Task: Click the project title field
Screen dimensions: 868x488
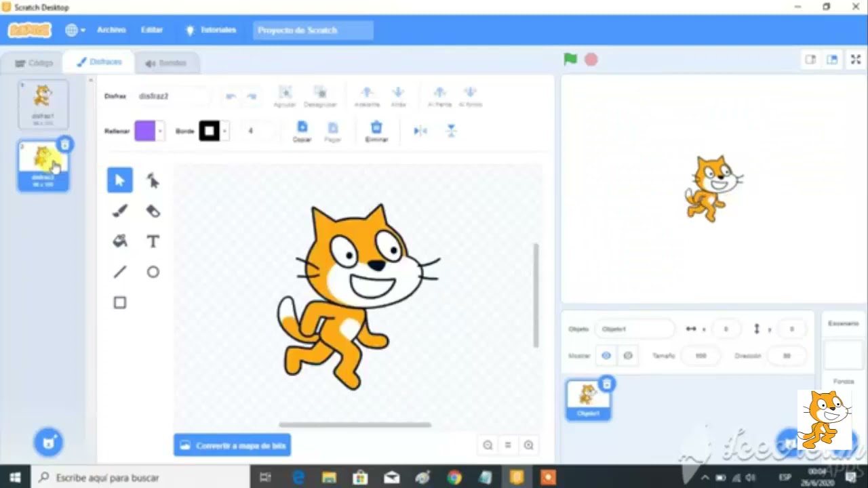Action: pos(313,30)
